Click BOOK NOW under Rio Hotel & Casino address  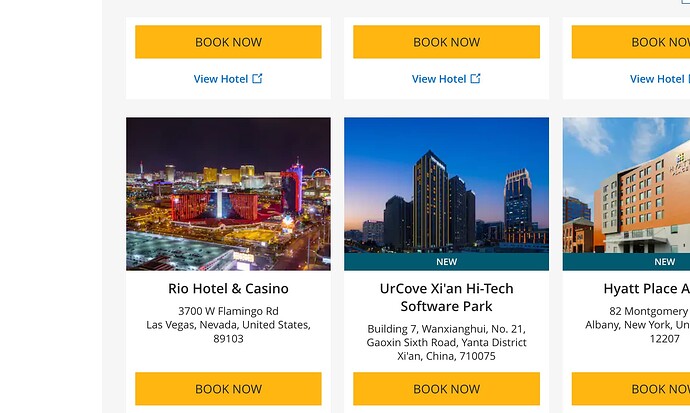[x=228, y=389]
